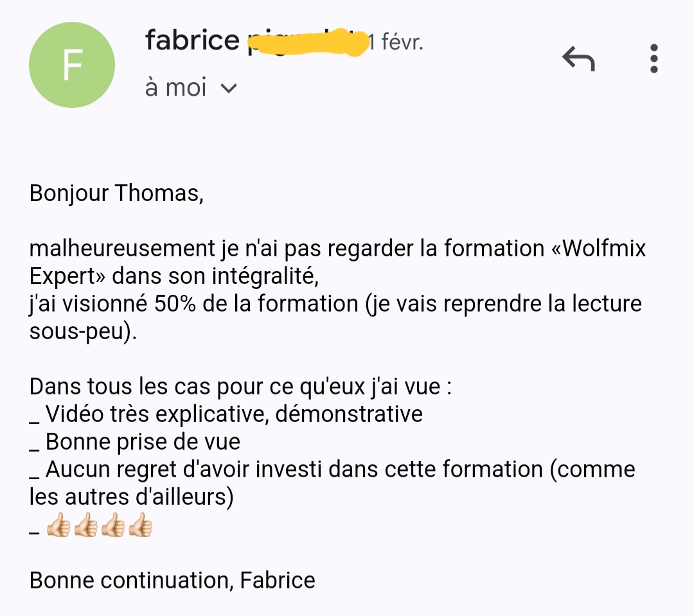Click the sender name "fabrice"
Screen dimensions: 694x616
(x=192, y=41)
